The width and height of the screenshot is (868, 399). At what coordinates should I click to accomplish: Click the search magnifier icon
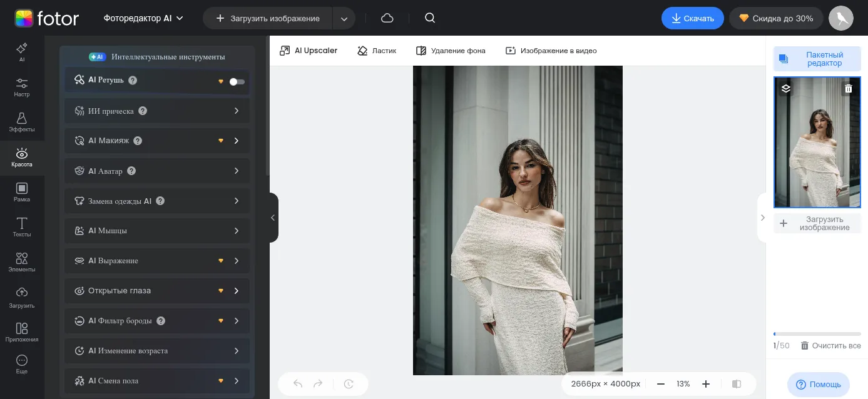(x=430, y=18)
